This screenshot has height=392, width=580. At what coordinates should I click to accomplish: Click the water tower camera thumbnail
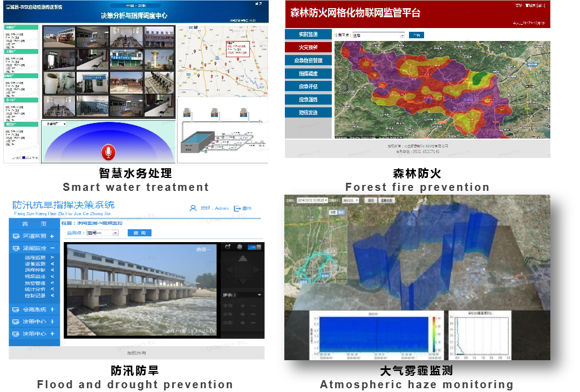(159, 59)
